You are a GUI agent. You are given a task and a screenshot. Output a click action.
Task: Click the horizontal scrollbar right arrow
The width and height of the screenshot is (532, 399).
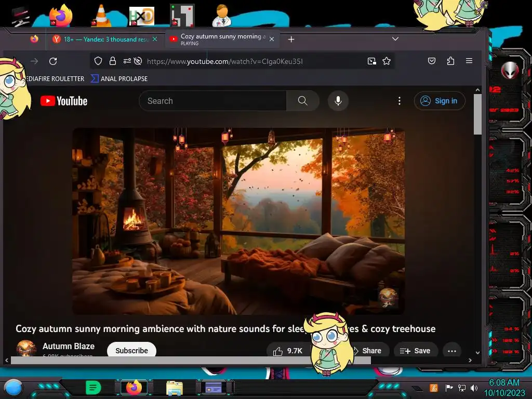(x=470, y=361)
